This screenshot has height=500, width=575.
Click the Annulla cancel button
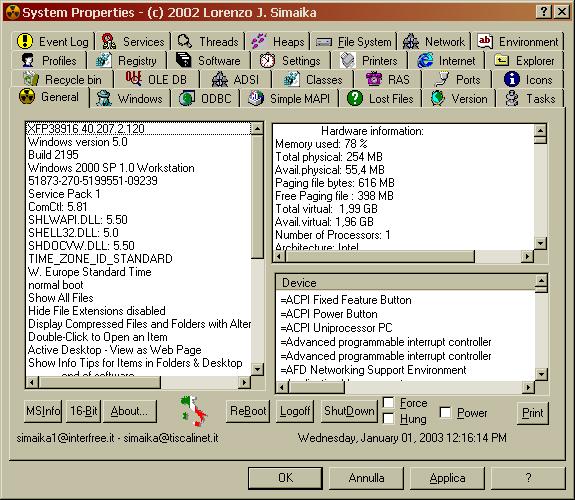coord(366,478)
